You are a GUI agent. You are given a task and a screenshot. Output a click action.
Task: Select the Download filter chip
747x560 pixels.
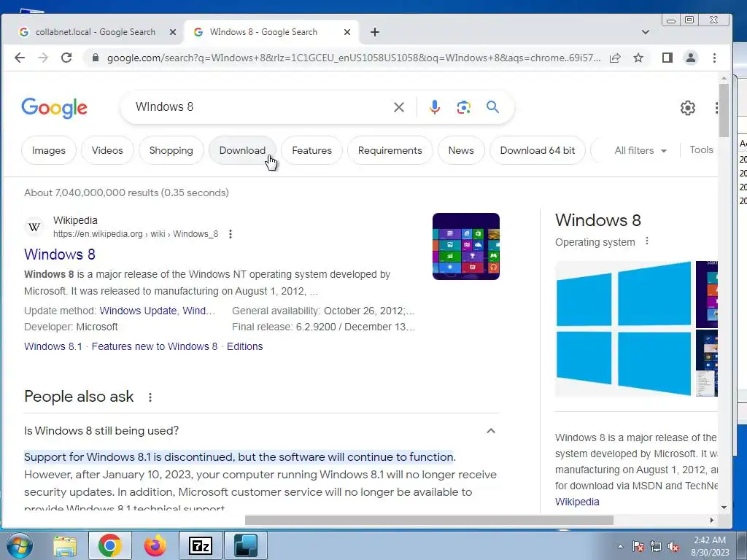(242, 150)
